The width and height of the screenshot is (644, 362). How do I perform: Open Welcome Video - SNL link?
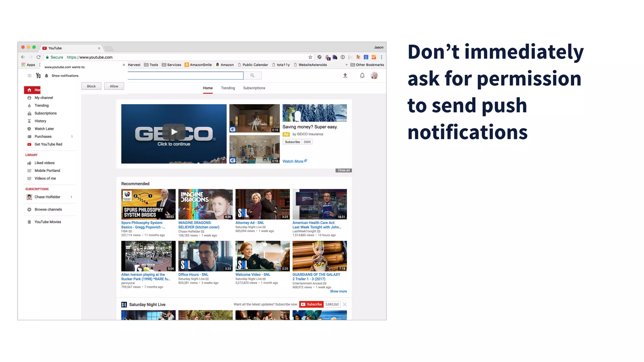click(x=253, y=275)
